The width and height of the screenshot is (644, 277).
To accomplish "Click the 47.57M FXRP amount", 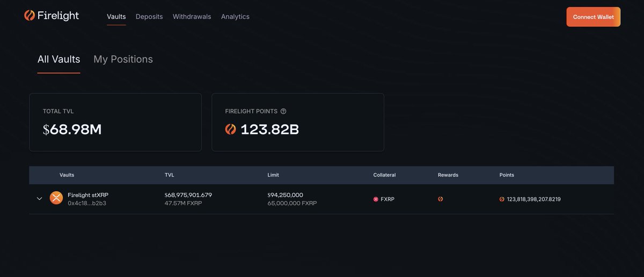I will 183,204.
